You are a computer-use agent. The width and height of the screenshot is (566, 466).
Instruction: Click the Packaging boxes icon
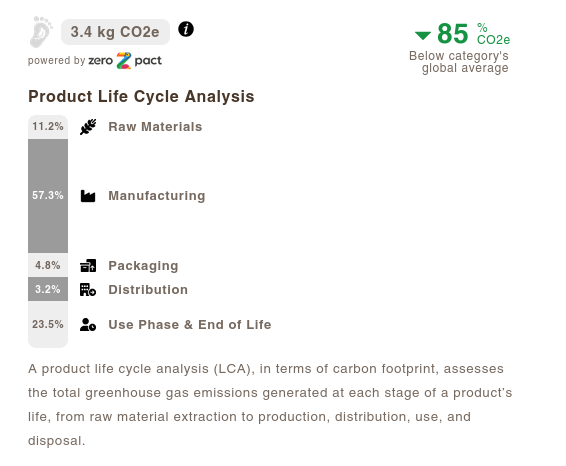pos(88,266)
